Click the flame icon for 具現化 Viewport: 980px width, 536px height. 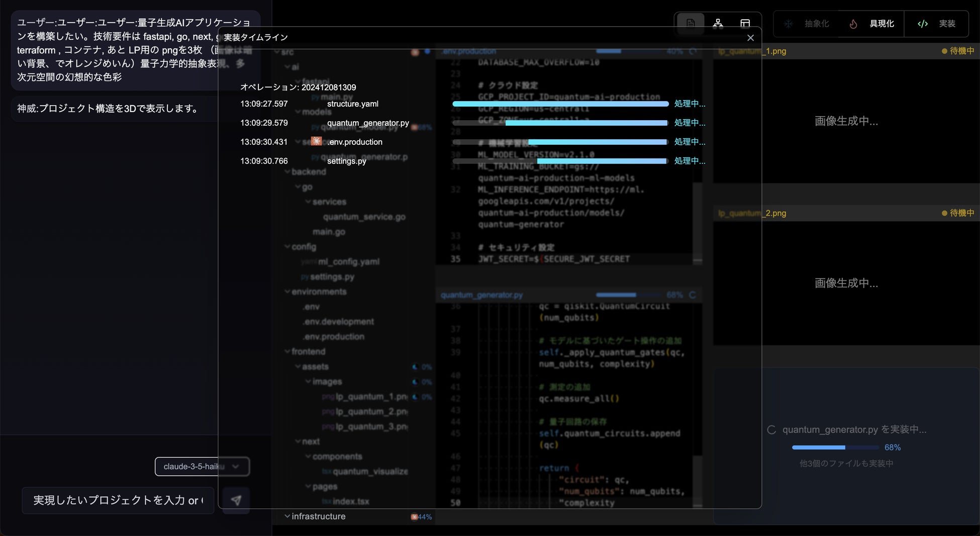853,24
